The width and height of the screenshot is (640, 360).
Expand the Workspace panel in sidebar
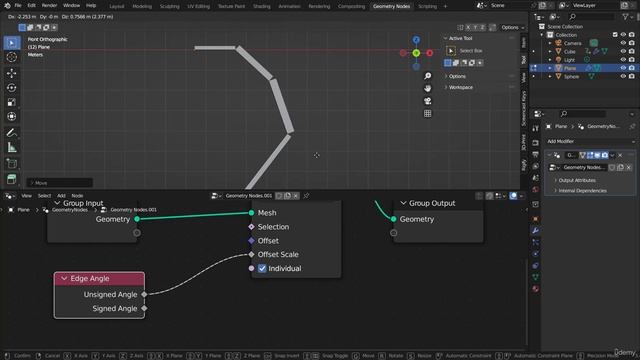tap(460, 87)
